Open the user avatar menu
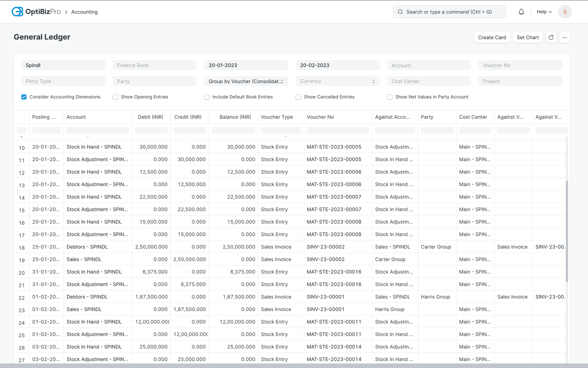 click(565, 11)
